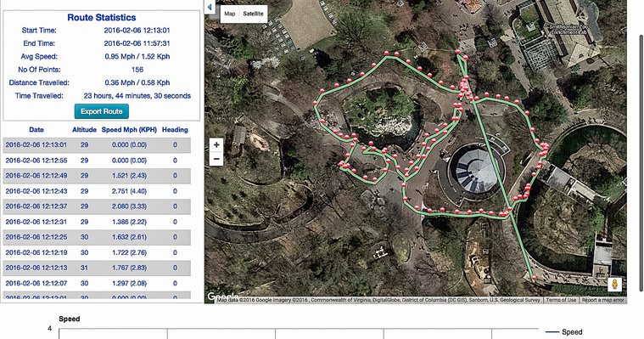Switch to Satellite view
The image size is (644, 339).
(x=253, y=14)
